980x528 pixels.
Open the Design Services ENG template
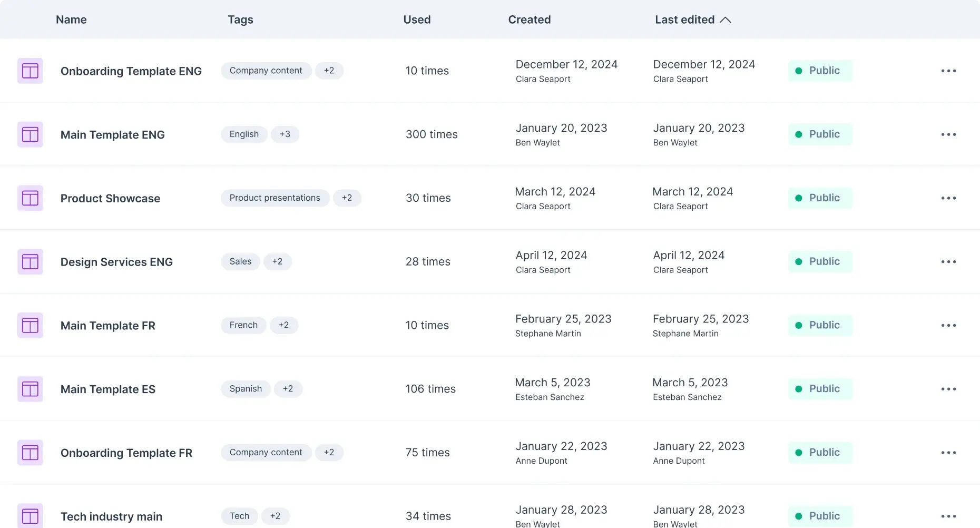click(x=116, y=262)
